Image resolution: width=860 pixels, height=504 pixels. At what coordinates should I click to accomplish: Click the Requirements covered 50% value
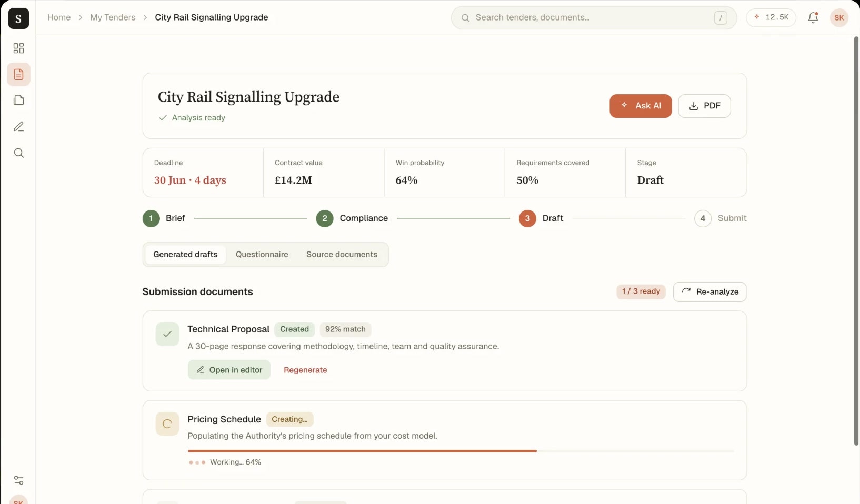527,180
